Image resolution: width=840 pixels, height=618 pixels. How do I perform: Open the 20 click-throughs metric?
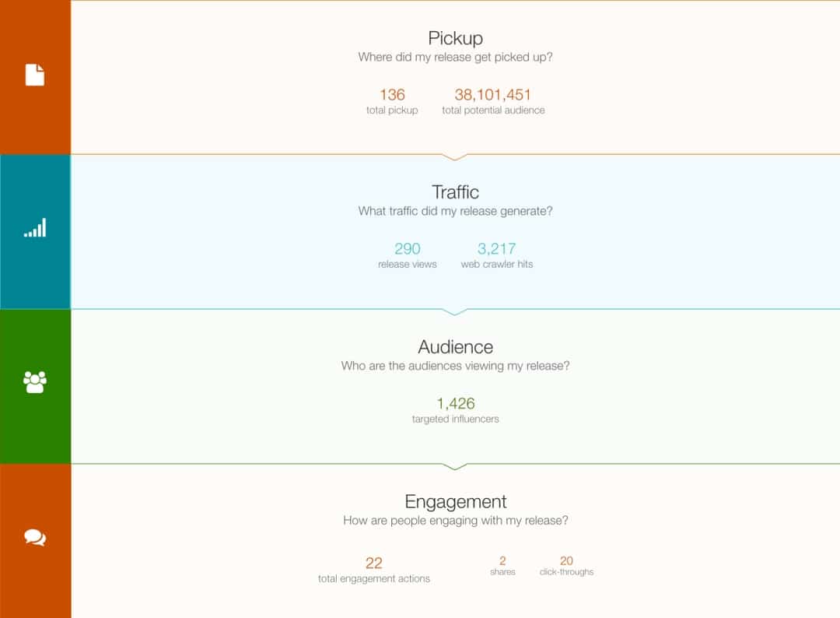pyautogui.click(x=566, y=560)
